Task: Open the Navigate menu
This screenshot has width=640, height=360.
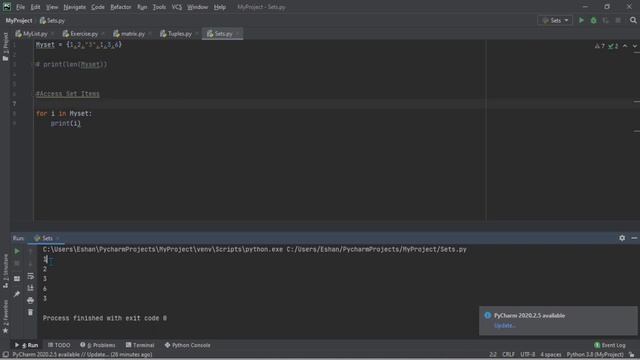Action: point(75,7)
